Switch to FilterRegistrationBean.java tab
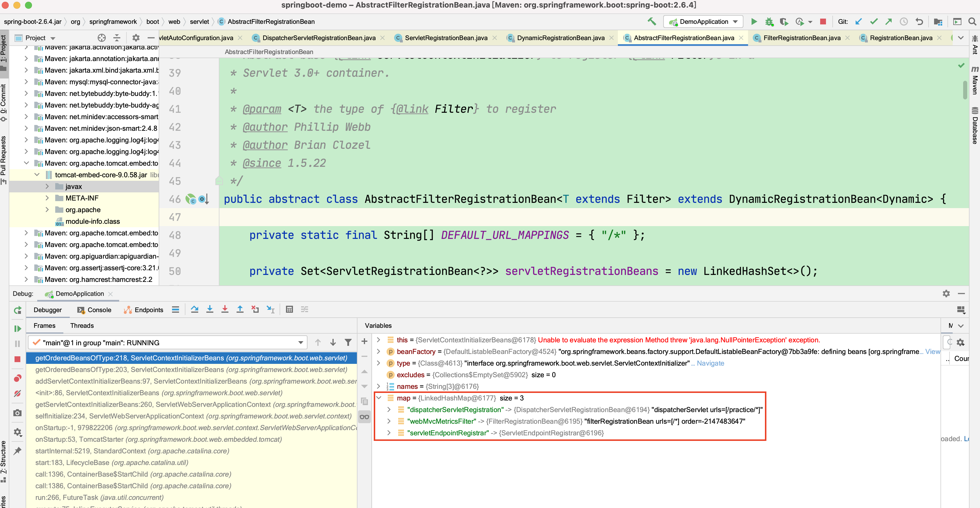The width and height of the screenshot is (980, 508). 802,38
